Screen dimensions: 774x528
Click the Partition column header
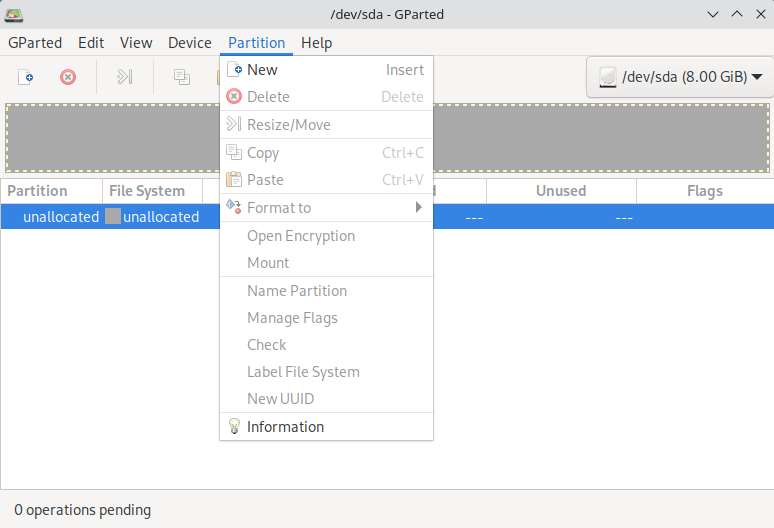point(38,191)
